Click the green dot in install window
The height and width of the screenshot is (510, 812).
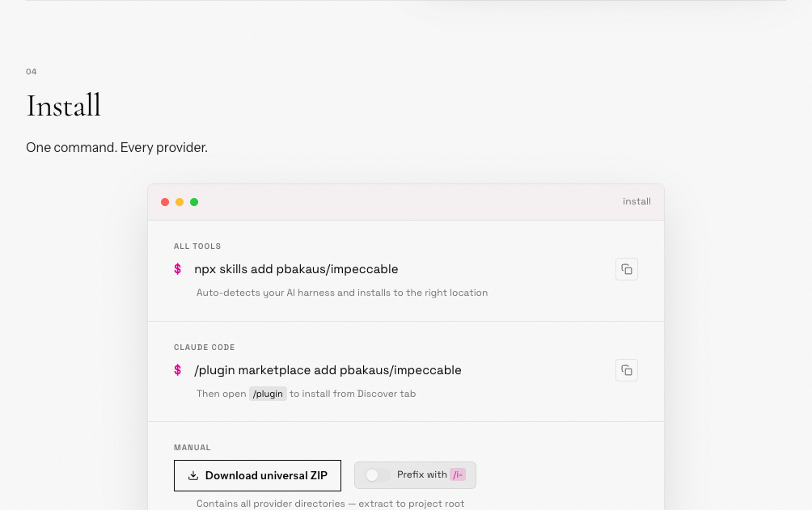pyautogui.click(x=194, y=202)
